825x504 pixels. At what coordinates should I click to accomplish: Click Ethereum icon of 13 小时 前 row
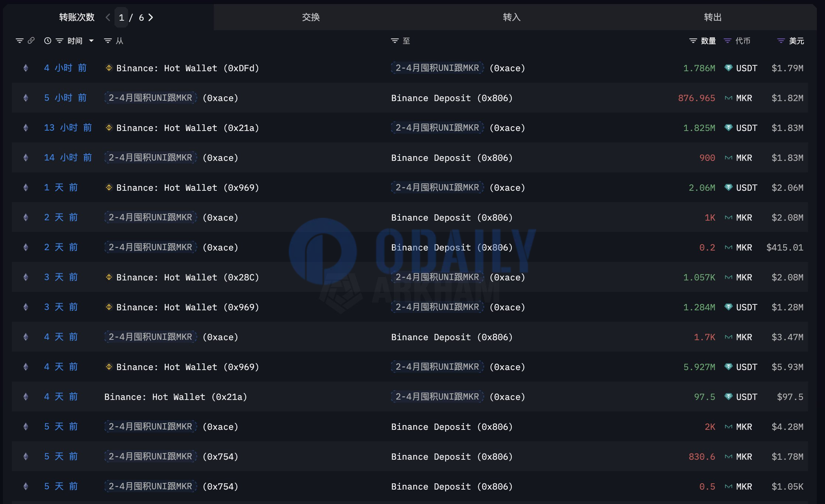pyautogui.click(x=25, y=128)
